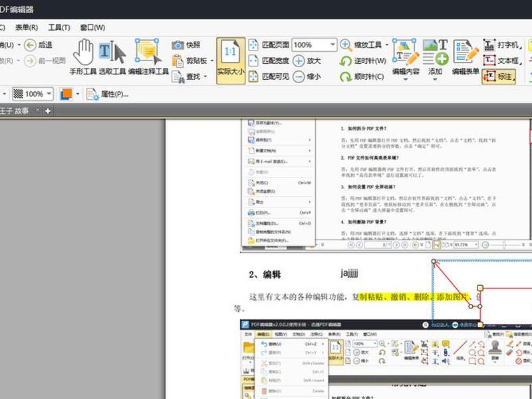Expand the 添加 dropdown arrow
Viewport: 532px width, 399px height.
click(435, 80)
